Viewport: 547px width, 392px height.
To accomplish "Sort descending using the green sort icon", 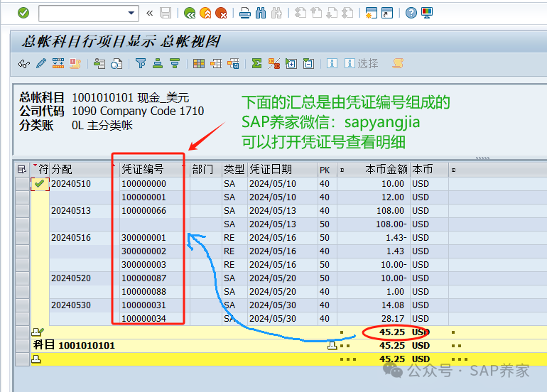I will (x=175, y=63).
